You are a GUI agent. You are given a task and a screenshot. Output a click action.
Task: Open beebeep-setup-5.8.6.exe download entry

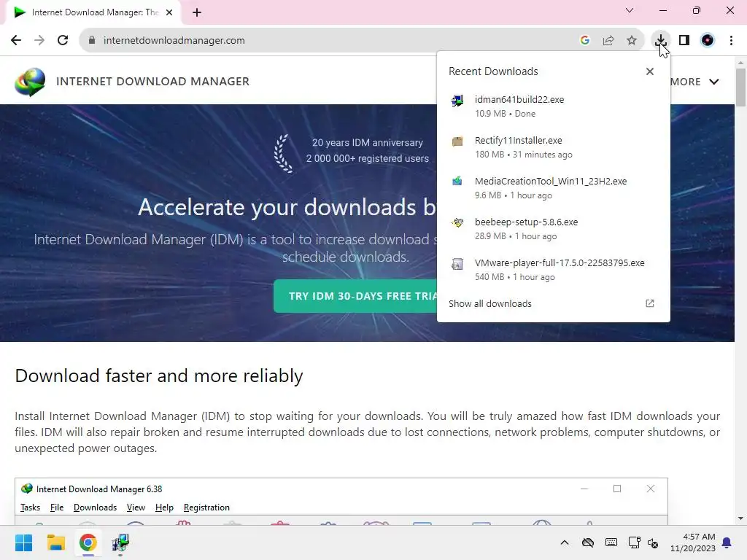554,229
